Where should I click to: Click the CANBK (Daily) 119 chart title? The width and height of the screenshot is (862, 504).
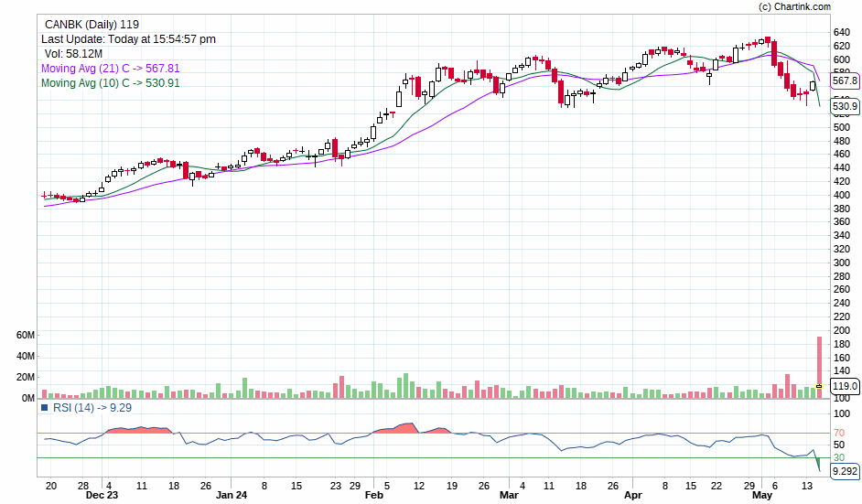[x=92, y=24]
